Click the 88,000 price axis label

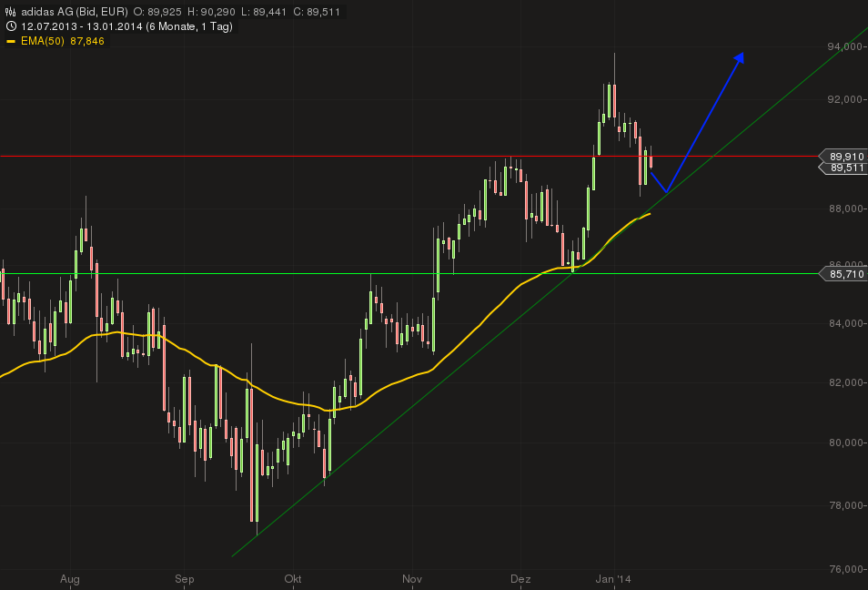coord(844,209)
